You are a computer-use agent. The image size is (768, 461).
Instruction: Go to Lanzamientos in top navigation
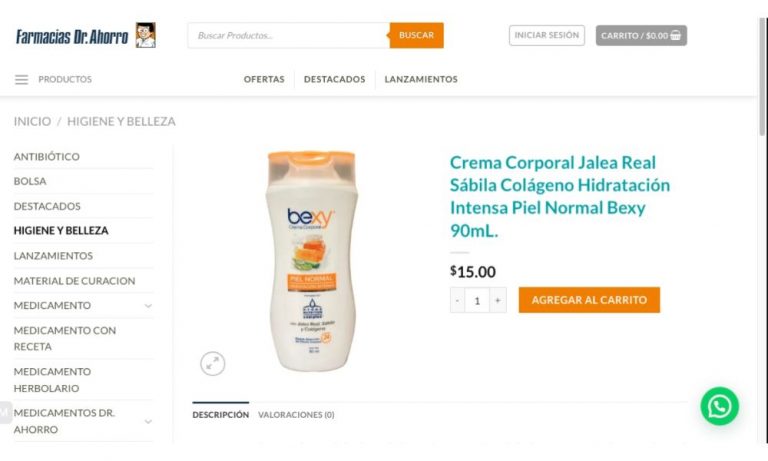pos(421,79)
